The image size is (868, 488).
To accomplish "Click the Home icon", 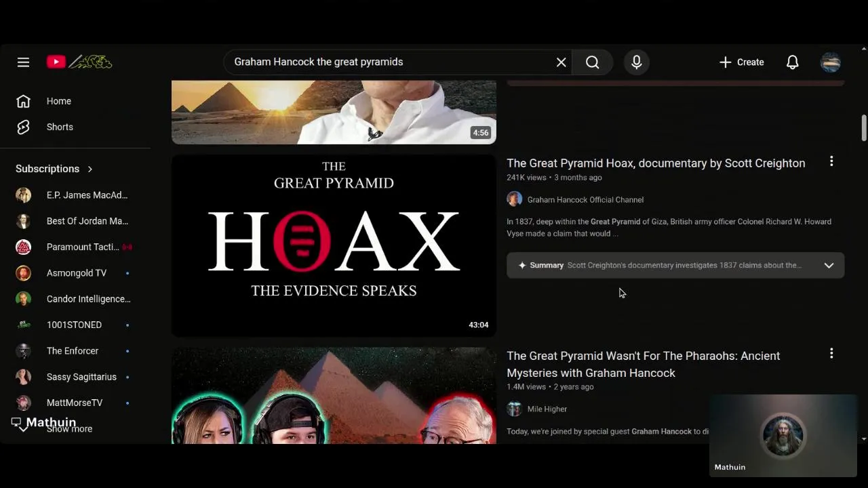I will (23, 101).
